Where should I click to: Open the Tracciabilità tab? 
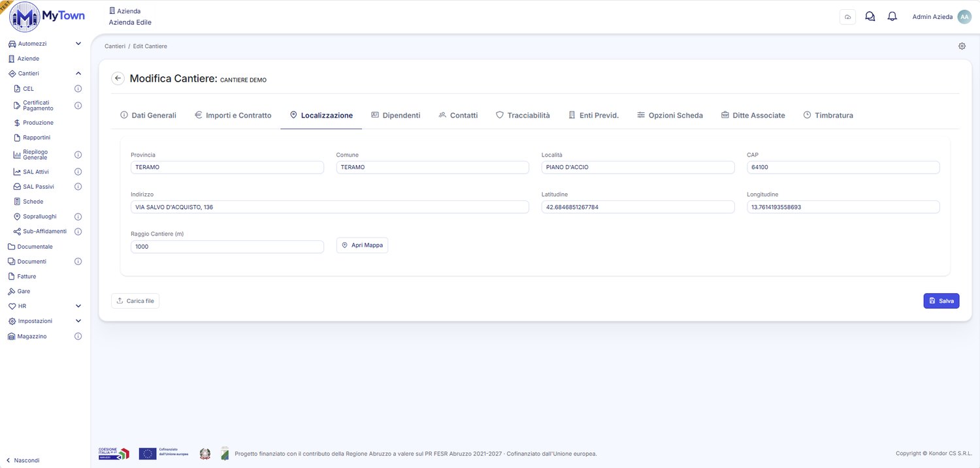point(523,116)
